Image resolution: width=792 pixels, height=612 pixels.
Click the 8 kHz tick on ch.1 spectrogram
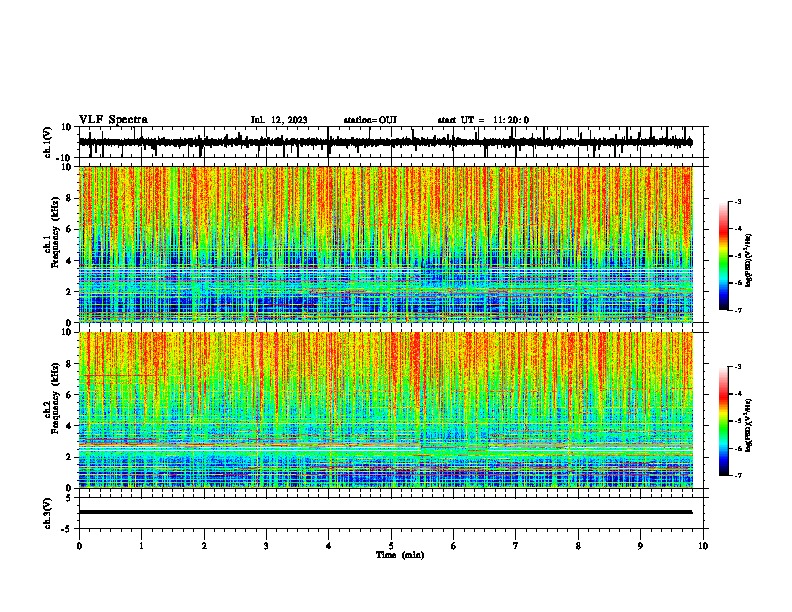click(x=70, y=198)
